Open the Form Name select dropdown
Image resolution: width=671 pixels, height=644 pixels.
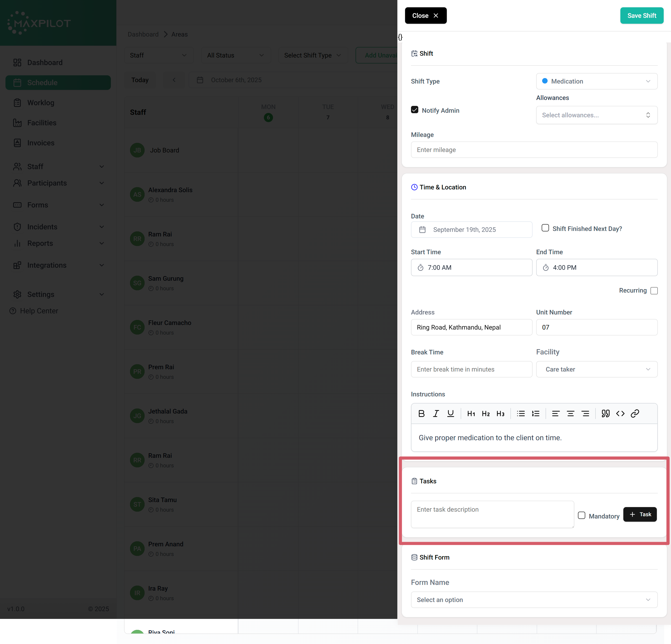pyautogui.click(x=534, y=600)
